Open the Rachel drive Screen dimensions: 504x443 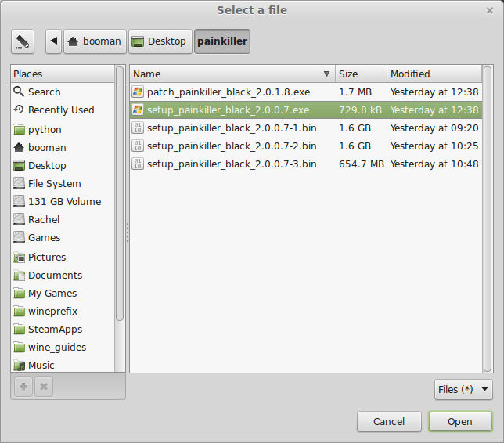coord(63,220)
